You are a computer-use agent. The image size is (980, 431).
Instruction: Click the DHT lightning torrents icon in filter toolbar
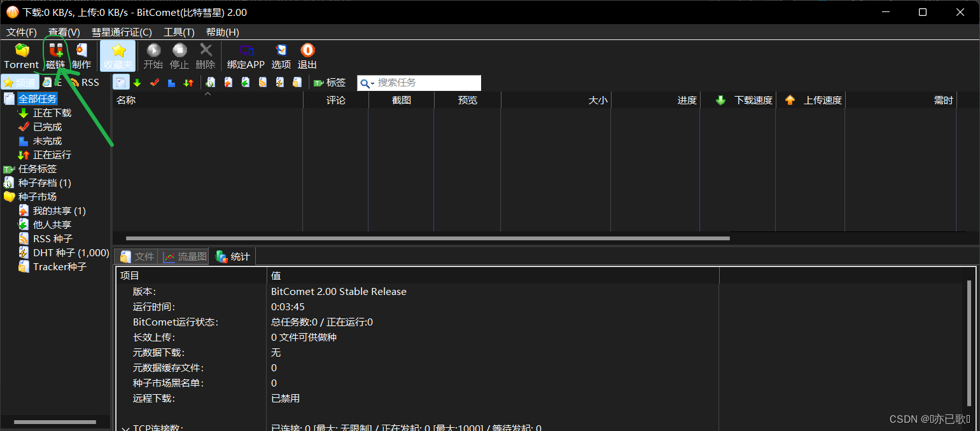(279, 83)
